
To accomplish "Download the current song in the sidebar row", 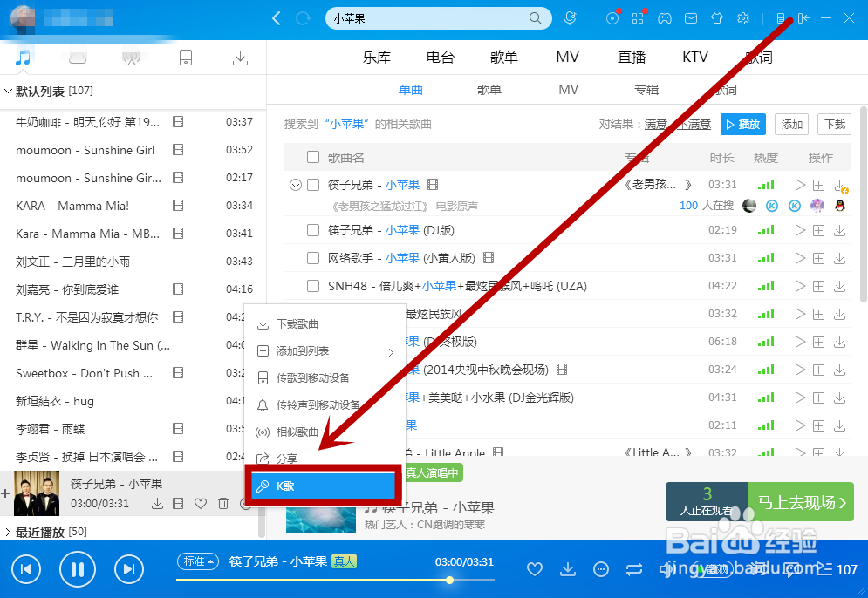I will tap(157, 503).
